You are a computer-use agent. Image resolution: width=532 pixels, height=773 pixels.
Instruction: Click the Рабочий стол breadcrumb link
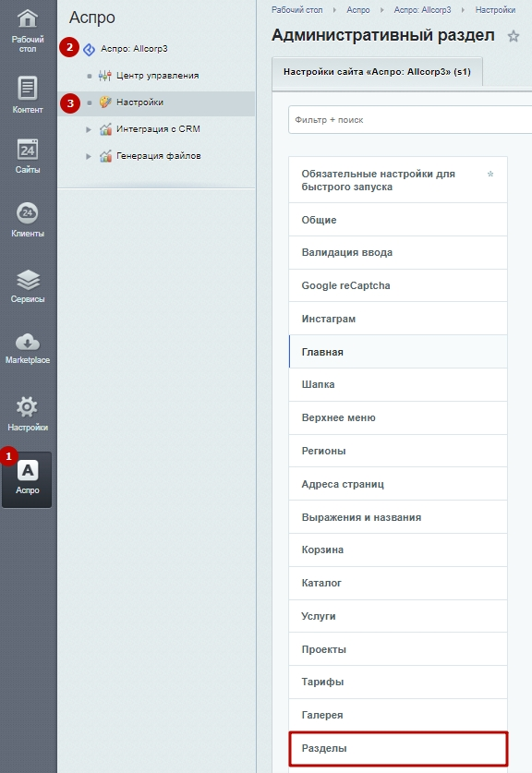pyautogui.click(x=296, y=10)
